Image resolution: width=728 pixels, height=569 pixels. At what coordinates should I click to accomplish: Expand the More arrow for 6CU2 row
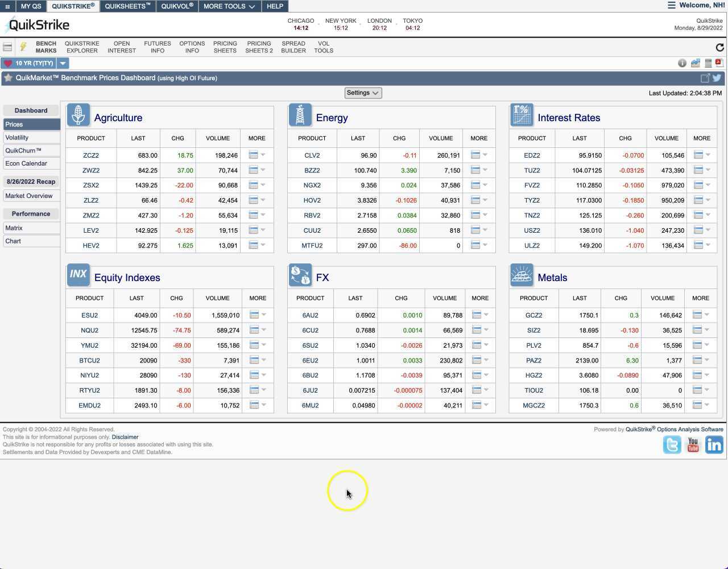(486, 329)
